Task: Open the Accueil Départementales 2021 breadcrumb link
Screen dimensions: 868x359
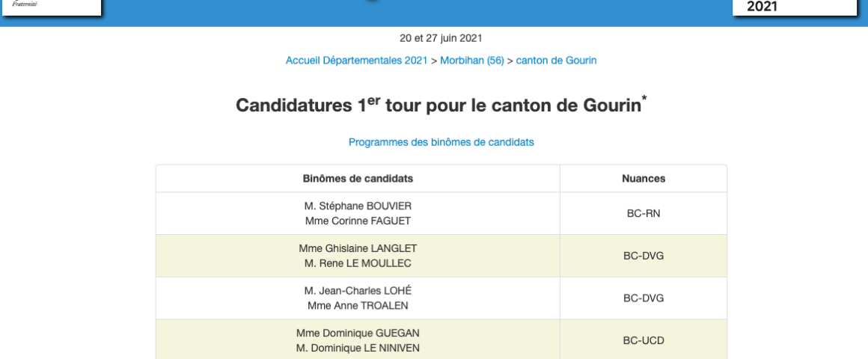Action: [x=356, y=61]
